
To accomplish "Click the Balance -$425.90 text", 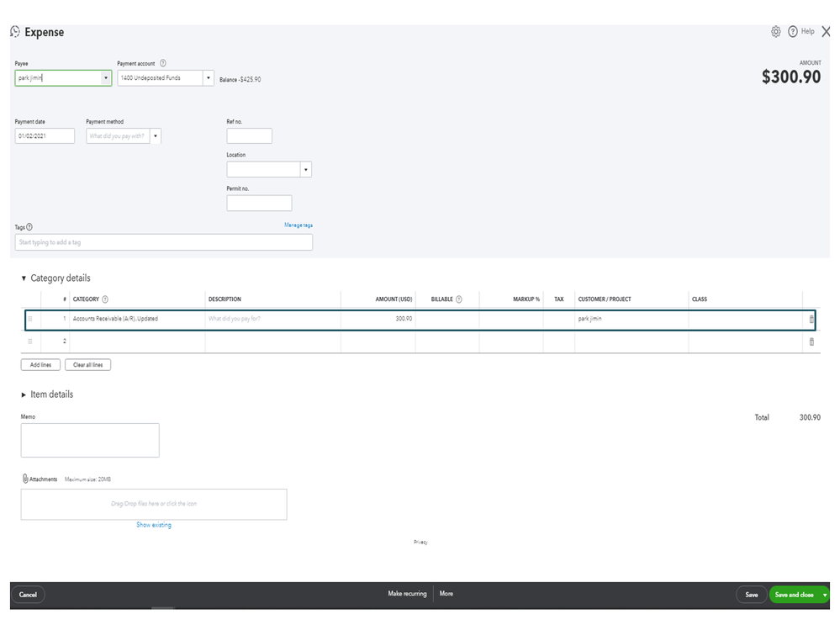I will click(240, 80).
